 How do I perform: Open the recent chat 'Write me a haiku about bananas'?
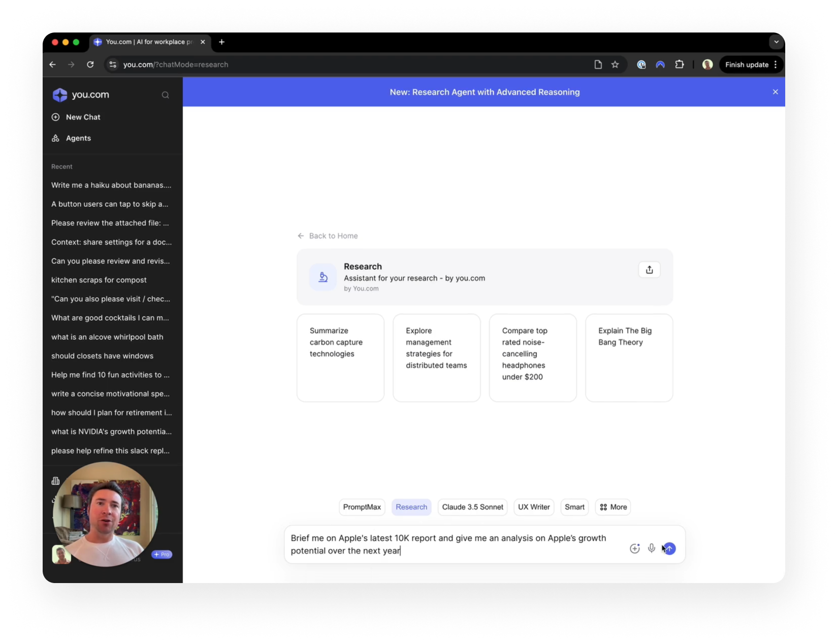tap(112, 185)
